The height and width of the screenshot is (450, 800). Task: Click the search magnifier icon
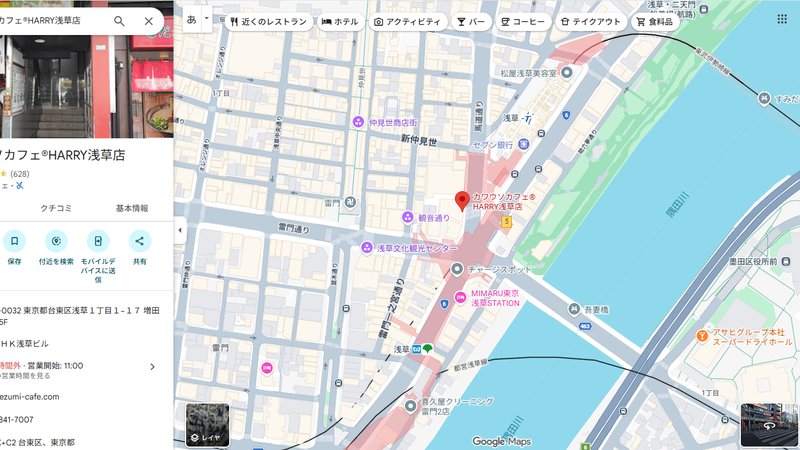tap(119, 21)
